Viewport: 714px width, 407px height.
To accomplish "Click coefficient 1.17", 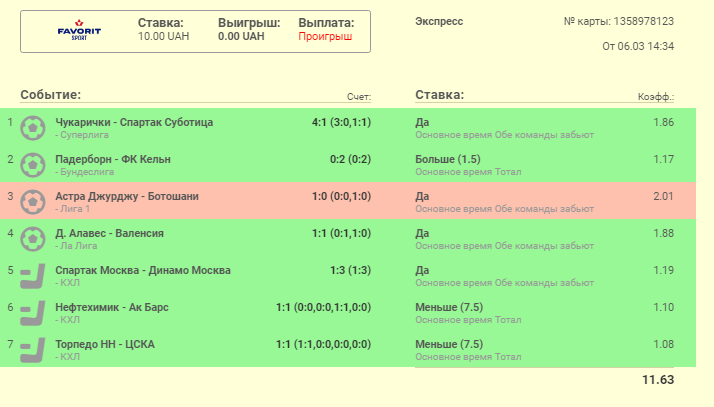I will 663,159.
